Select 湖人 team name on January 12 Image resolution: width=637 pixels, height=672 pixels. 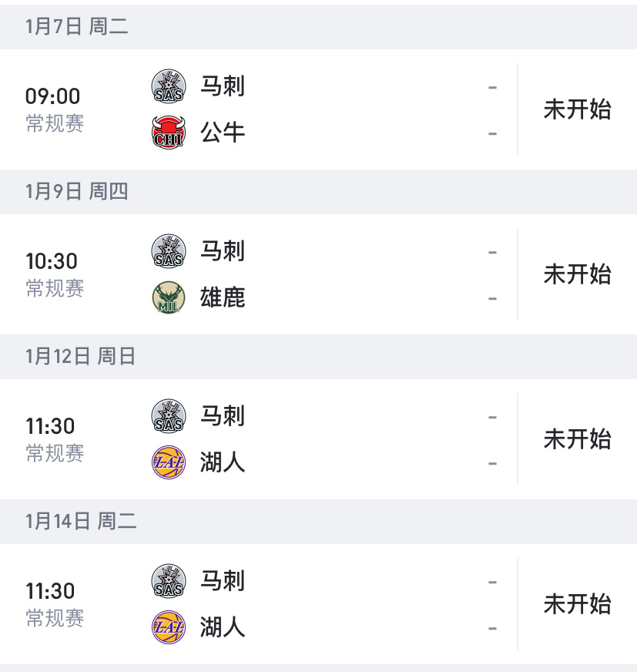(223, 462)
